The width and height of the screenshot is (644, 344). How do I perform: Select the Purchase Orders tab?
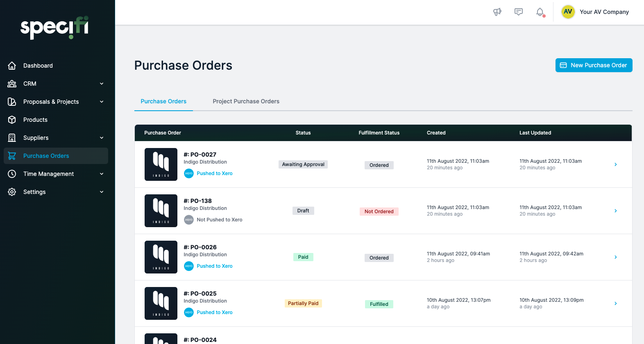pyautogui.click(x=163, y=101)
